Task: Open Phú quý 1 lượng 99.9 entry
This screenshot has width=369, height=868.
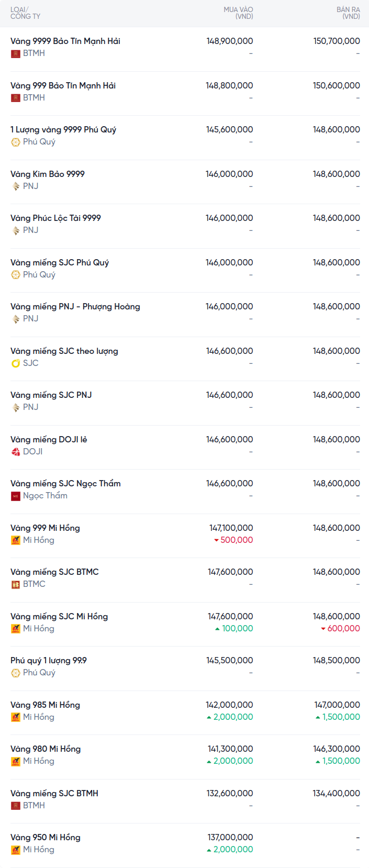Action: point(49,660)
